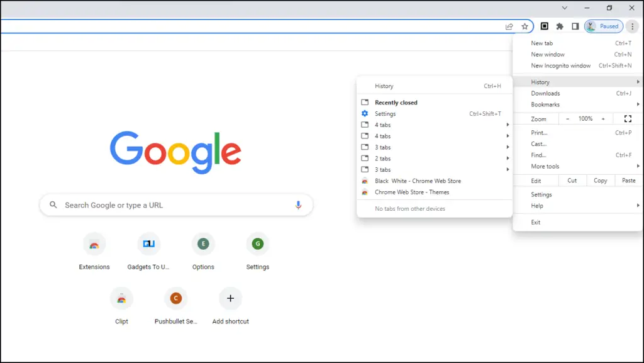The image size is (644, 363).
Task: Reopen the recently closed Settings tab
Action: pyautogui.click(x=435, y=114)
